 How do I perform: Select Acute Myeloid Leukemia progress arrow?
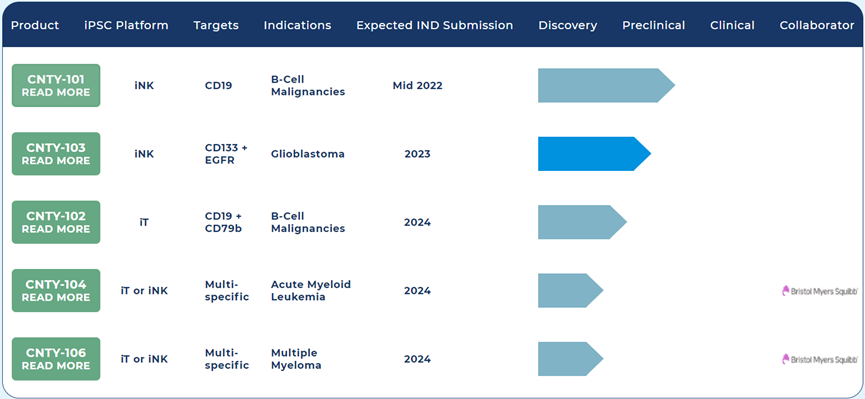570,291
